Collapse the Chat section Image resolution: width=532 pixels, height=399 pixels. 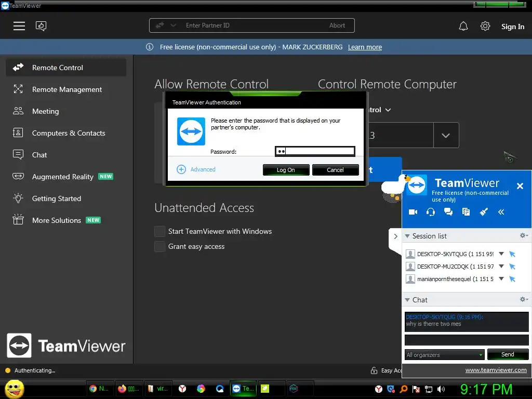click(407, 300)
